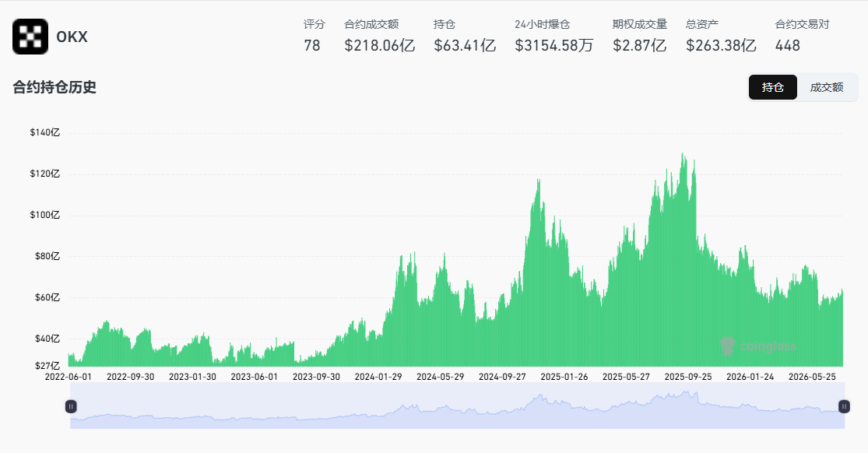Viewport: 868px width, 453px height.
Task: Click the 2024-01-29 date axis label
Action: 378,377
